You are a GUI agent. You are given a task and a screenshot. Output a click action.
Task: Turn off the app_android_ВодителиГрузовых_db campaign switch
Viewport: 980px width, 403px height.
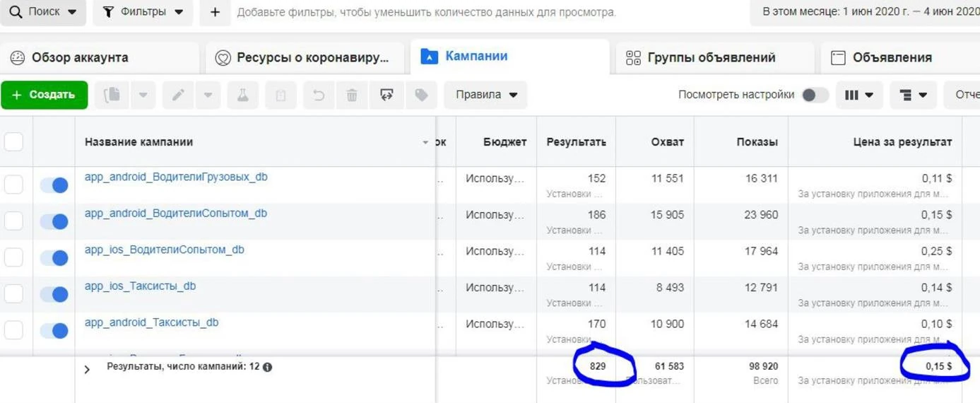coord(54,185)
